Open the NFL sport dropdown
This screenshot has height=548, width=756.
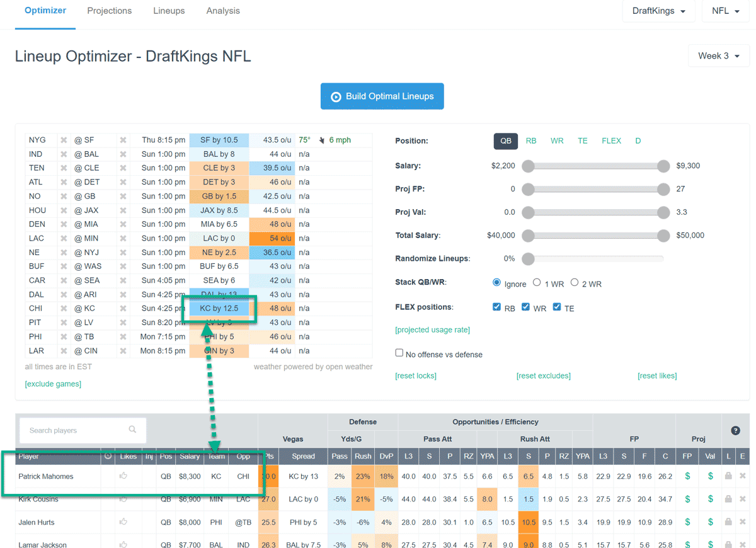(725, 11)
